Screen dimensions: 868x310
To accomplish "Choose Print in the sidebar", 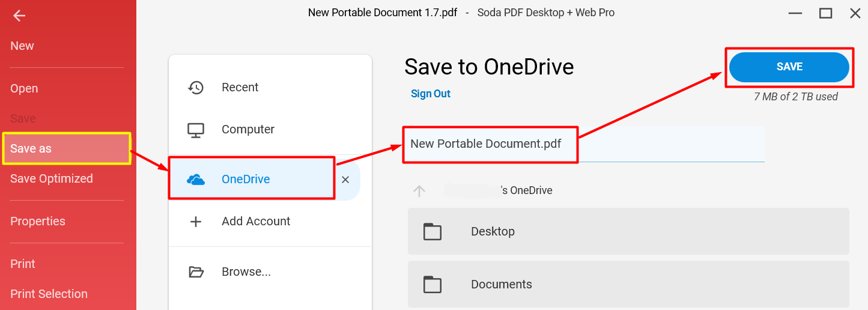I will 23,264.
